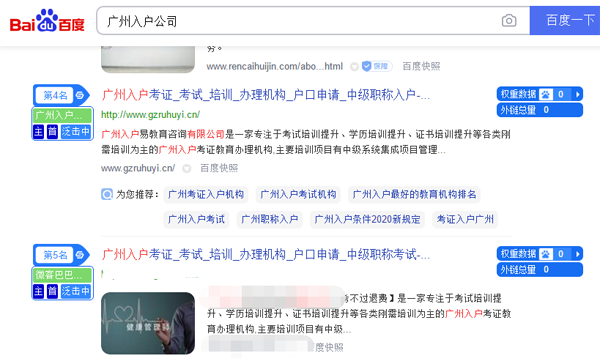The height and width of the screenshot is (364, 600).
Task: Expand dropdown arrow beside rencaihuijin.com URL
Action: pyautogui.click(x=354, y=67)
